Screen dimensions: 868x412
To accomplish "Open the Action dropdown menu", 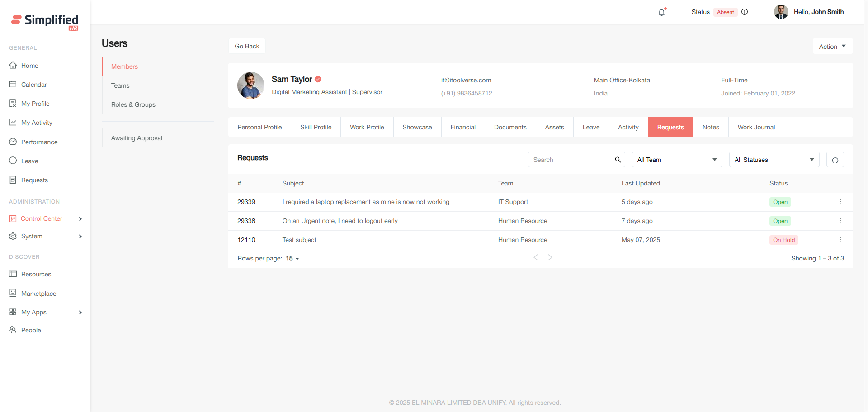I will pyautogui.click(x=832, y=47).
